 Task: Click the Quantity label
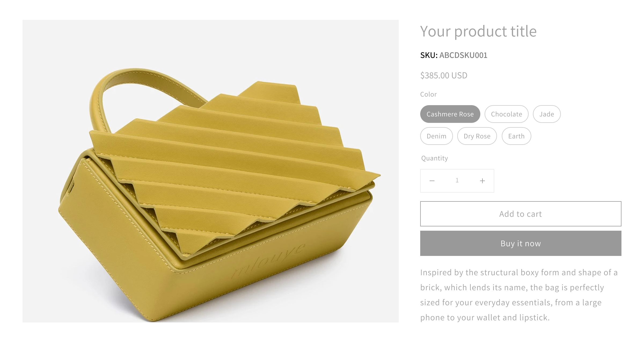click(434, 158)
